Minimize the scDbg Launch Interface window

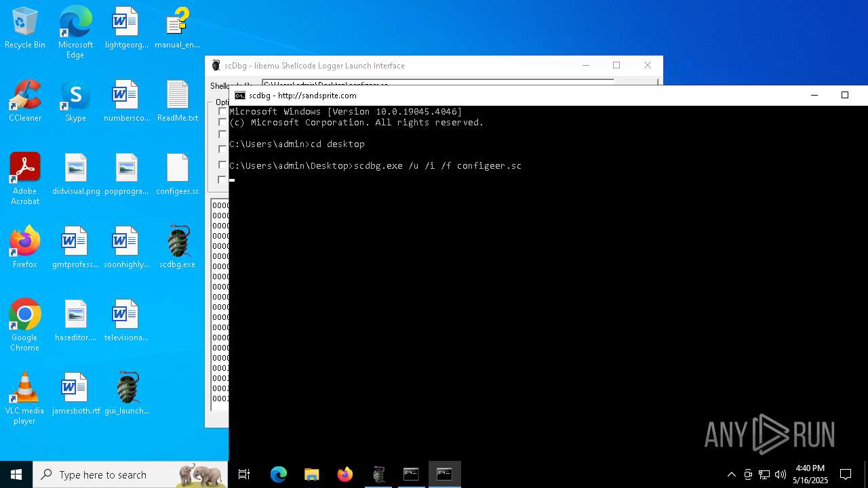click(x=586, y=66)
